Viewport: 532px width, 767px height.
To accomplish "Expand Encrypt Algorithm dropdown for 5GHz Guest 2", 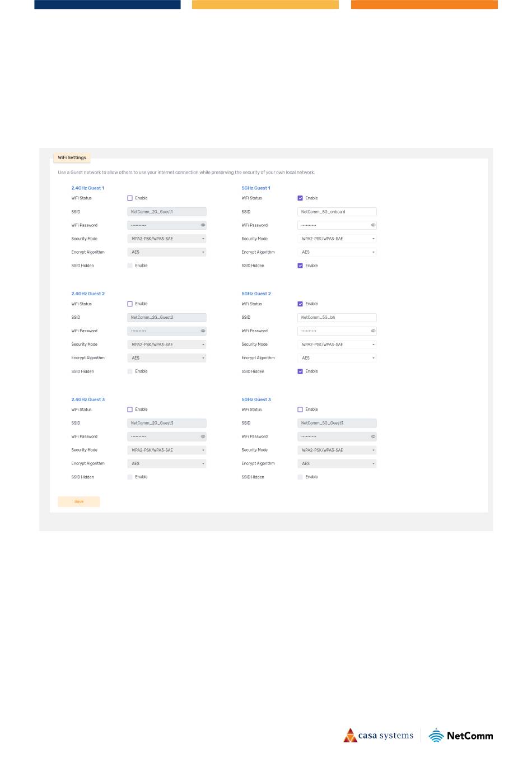I will pos(337,358).
